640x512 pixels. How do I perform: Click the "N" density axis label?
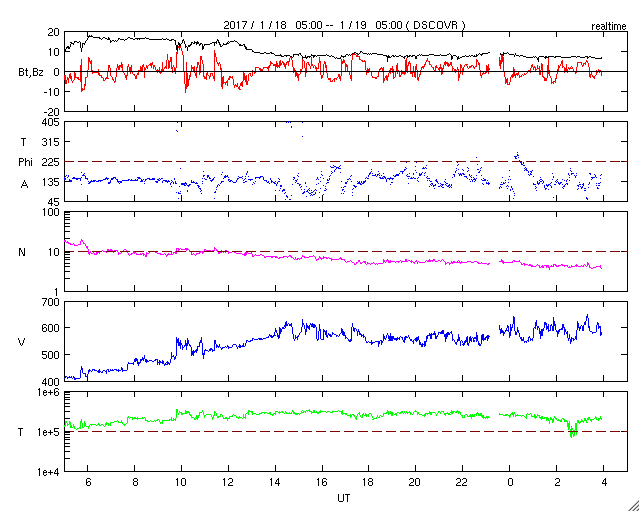[x=22, y=252]
